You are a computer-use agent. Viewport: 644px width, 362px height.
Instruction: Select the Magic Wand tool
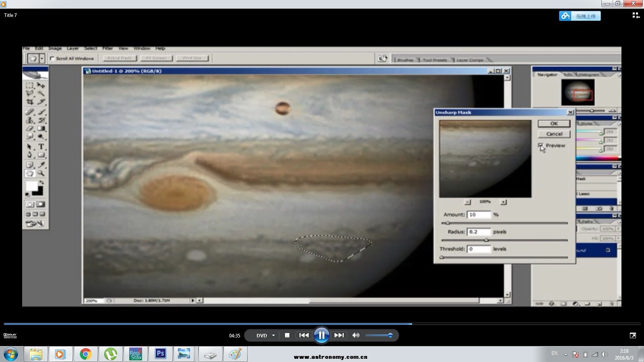(x=41, y=93)
